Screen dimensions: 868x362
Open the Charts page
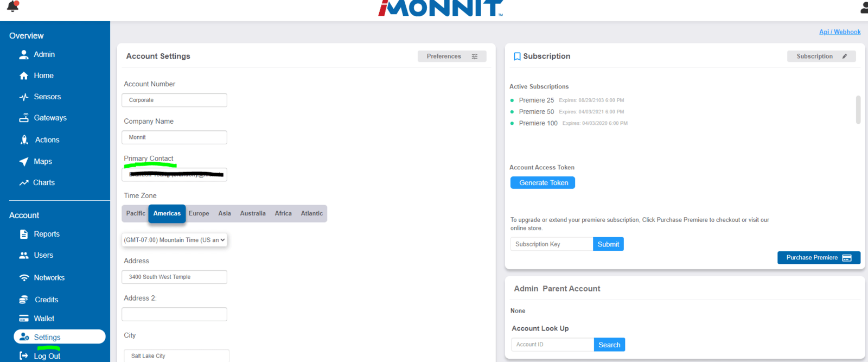coord(43,182)
